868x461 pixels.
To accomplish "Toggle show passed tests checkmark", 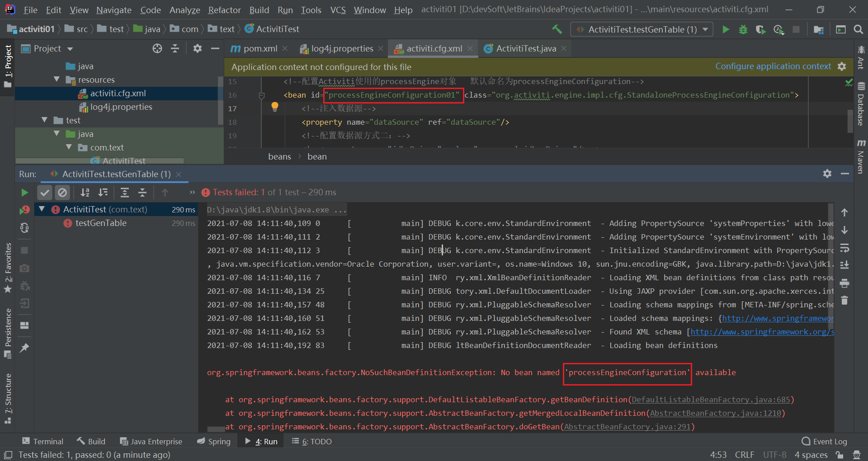I will pyautogui.click(x=45, y=193).
